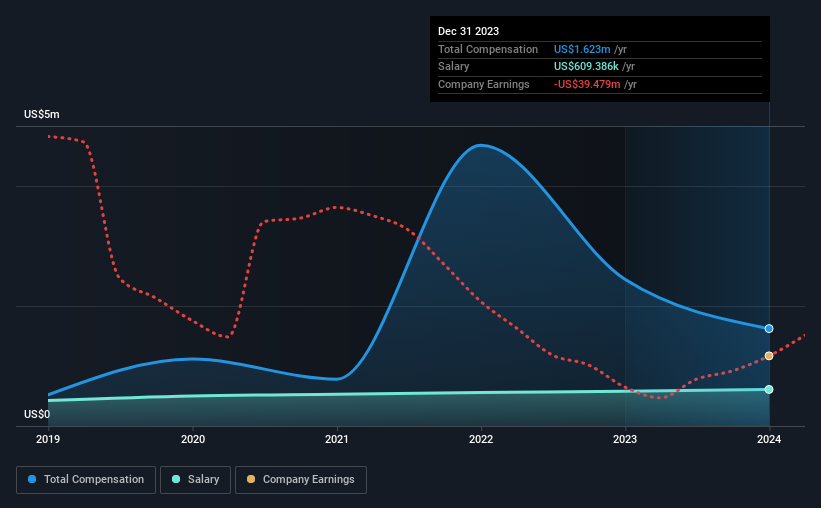Click the US$0 y-axis label
Viewport: 821px width, 508px height.
(37, 414)
